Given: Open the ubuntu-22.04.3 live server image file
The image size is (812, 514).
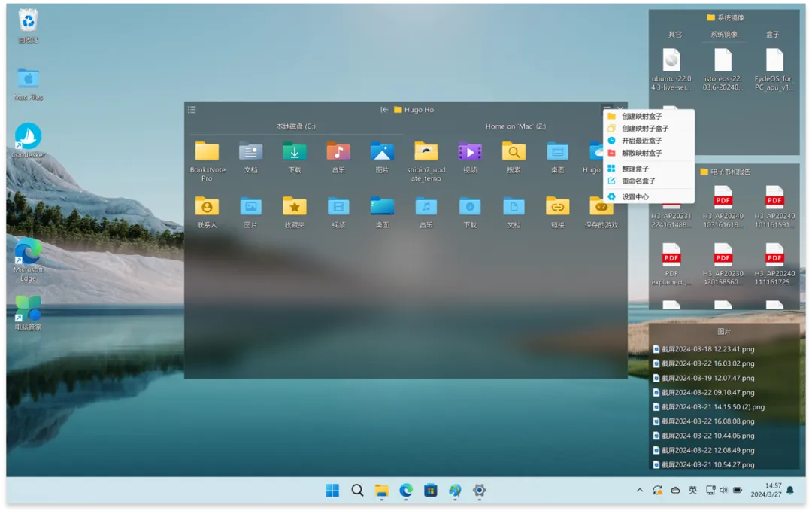Looking at the screenshot, I should click(671, 60).
